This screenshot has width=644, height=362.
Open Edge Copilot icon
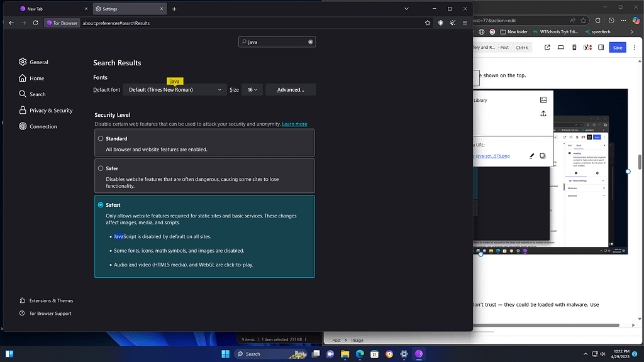636,20
